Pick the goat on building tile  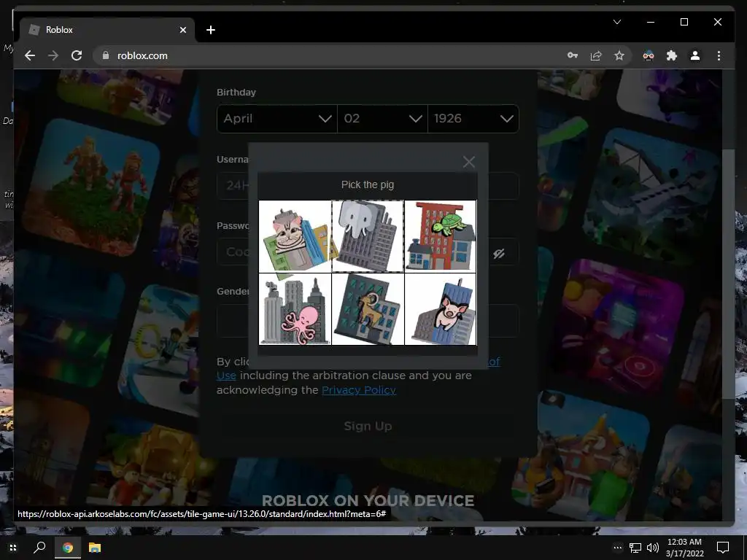pos(368,309)
